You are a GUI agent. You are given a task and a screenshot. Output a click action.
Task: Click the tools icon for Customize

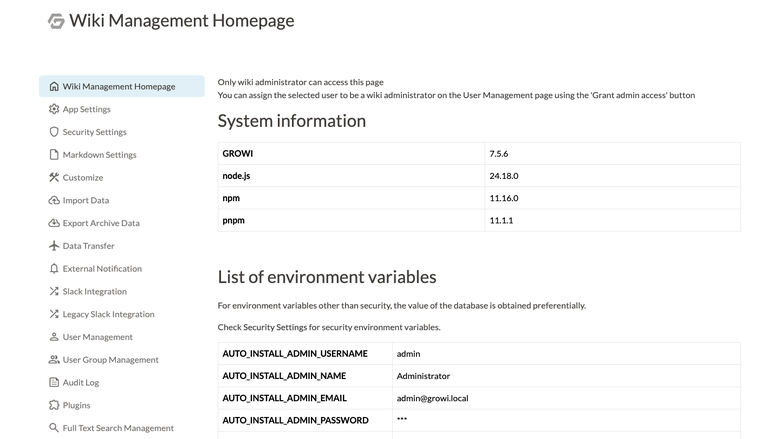point(54,177)
